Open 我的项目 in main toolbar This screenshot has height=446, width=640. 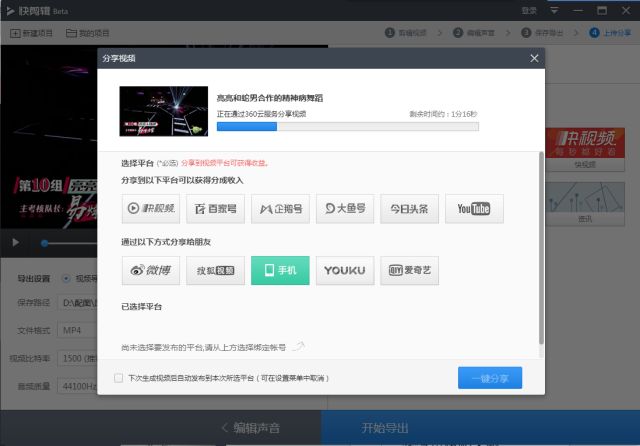(88, 33)
